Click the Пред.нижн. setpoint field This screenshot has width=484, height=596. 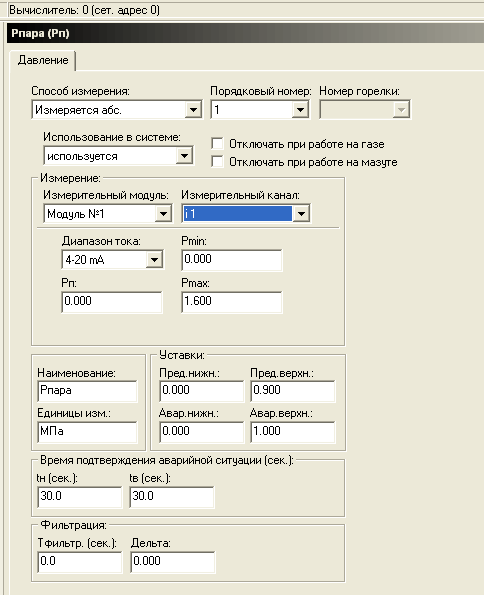click(x=202, y=391)
